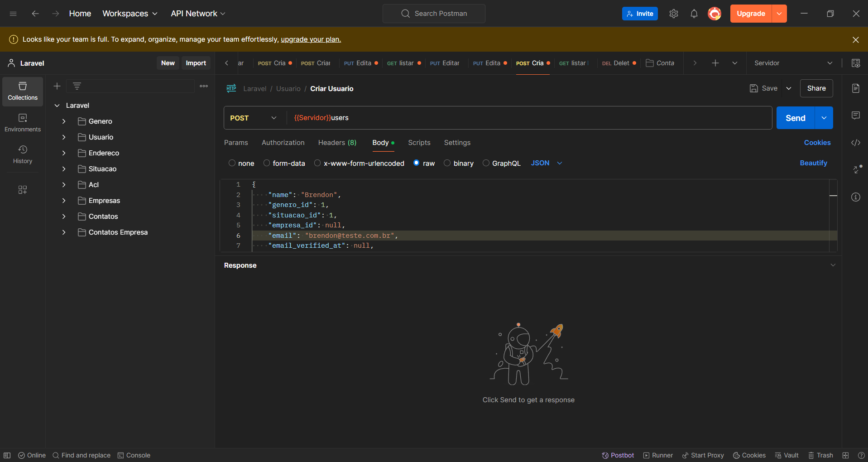Open the code snippet icon
The width and height of the screenshot is (868, 462).
click(856, 143)
